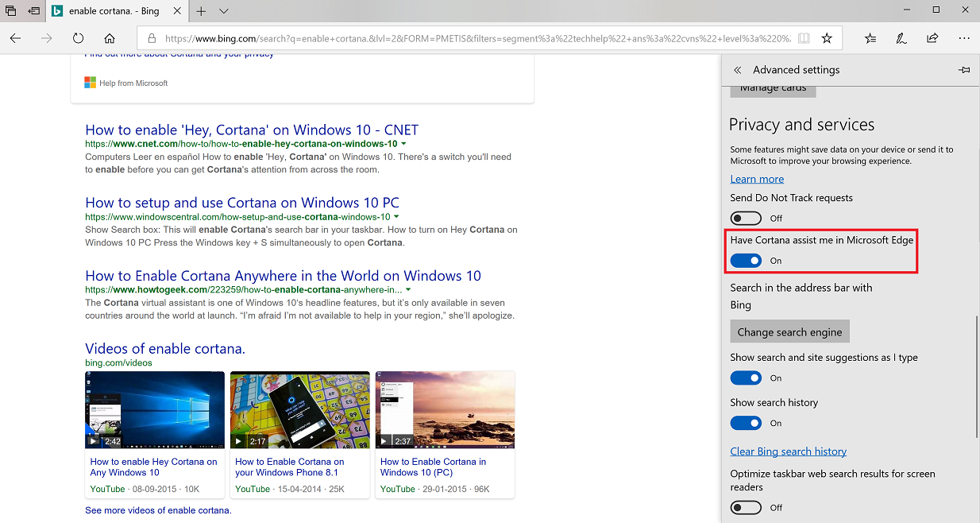Click Clear Bing search history link

[789, 451]
